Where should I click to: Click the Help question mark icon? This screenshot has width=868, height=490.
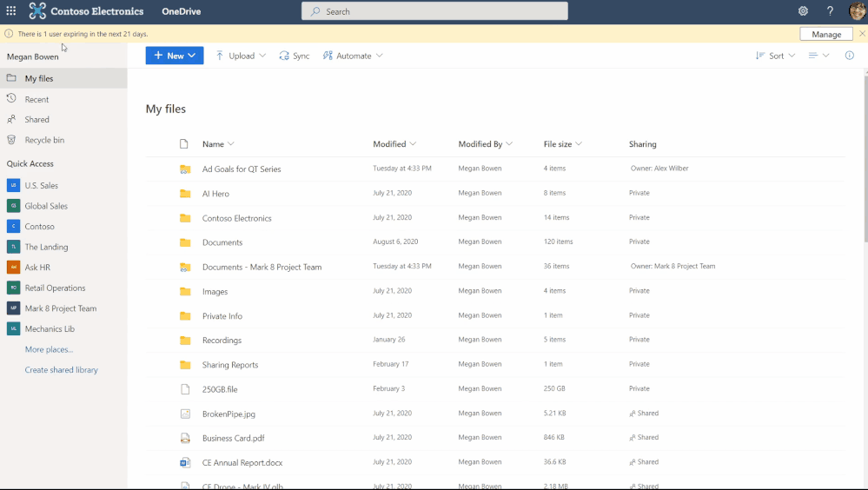830,11
